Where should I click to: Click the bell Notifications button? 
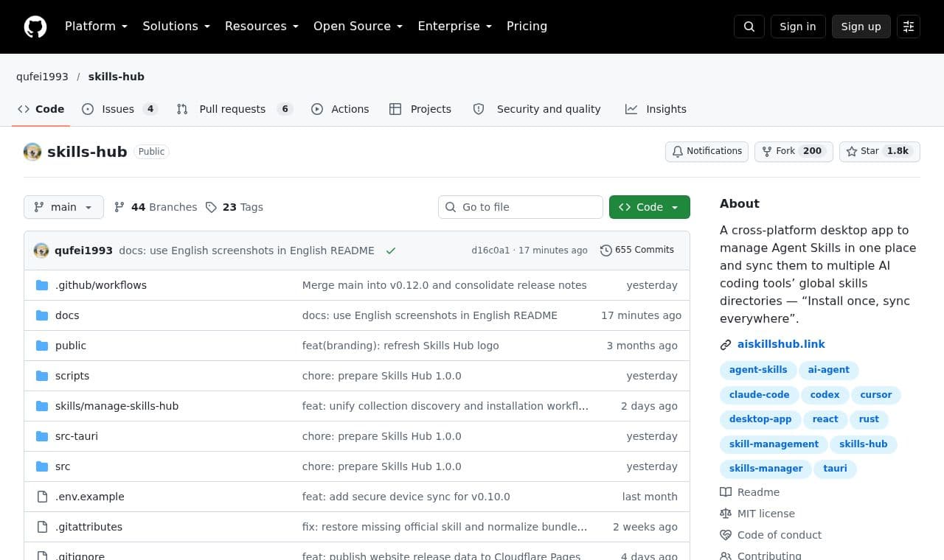point(707,151)
